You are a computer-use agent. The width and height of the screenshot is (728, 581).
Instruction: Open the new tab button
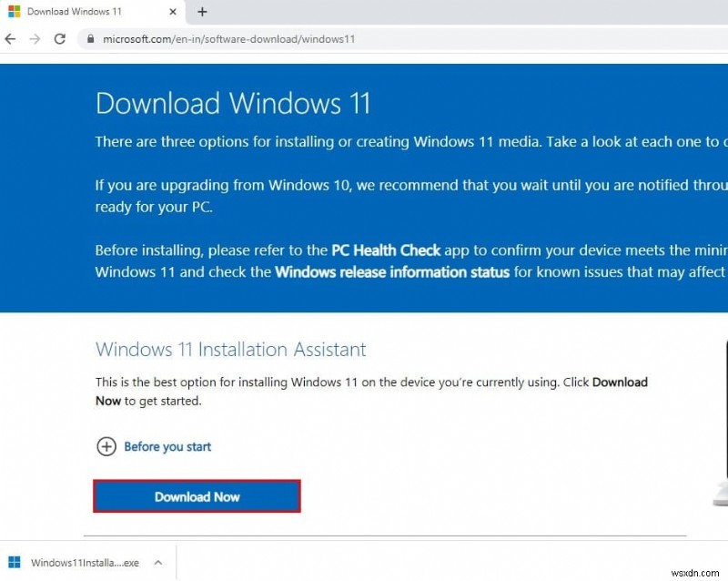pyautogui.click(x=202, y=12)
